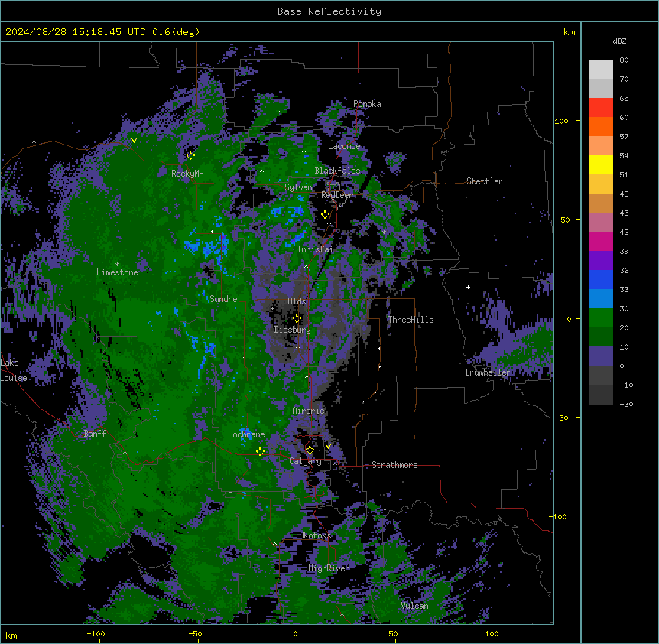The height and width of the screenshot is (644, 659).
Task: Click the Cochrane label
Action: (x=246, y=434)
